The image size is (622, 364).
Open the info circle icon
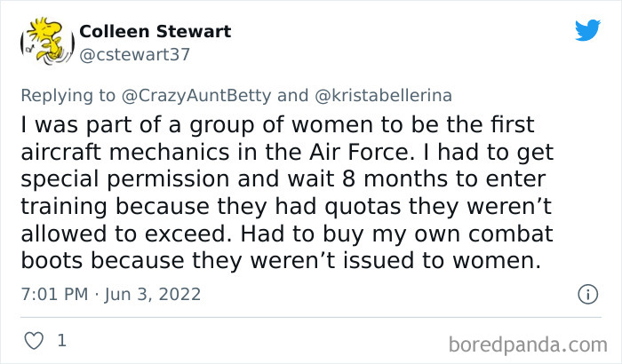pyautogui.click(x=586, y=293)
